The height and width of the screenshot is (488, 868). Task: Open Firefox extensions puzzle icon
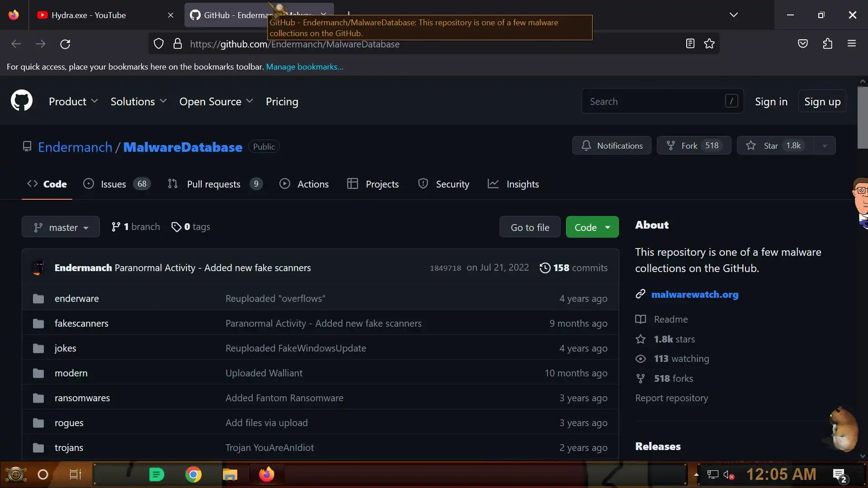pos(827,44)
